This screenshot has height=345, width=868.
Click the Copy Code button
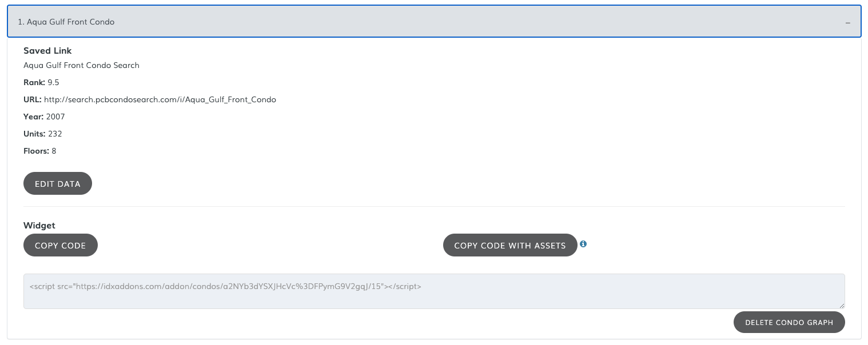[x=61, y=246]
